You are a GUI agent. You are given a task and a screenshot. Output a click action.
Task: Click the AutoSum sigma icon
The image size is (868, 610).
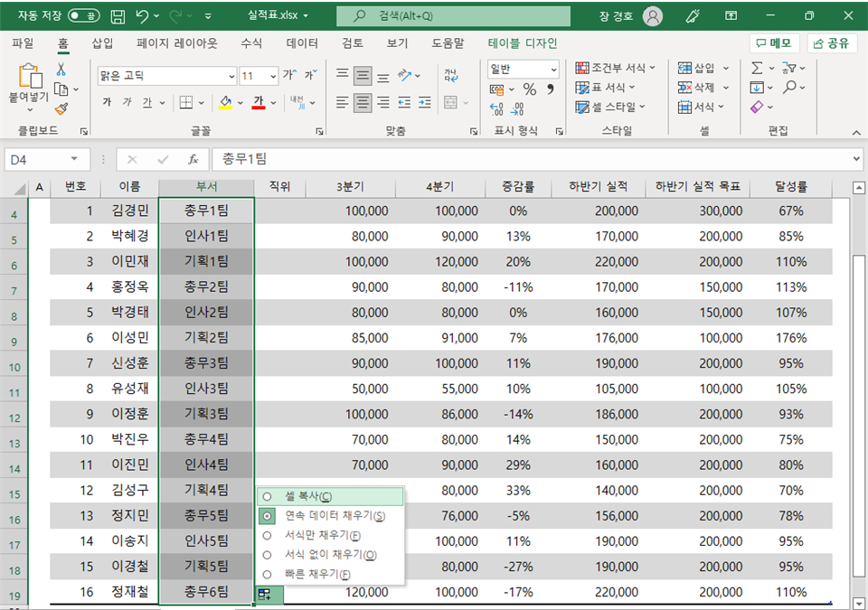757,68
